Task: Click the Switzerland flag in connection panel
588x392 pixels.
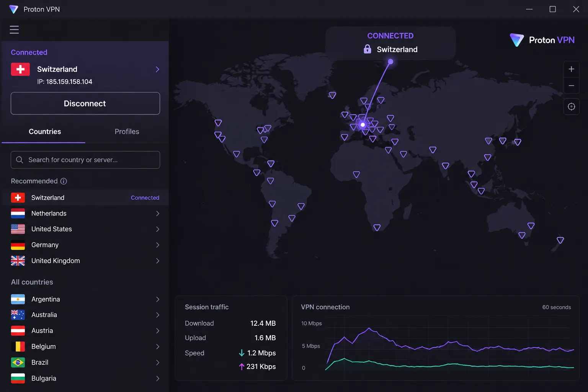Action: click(20, 69)
